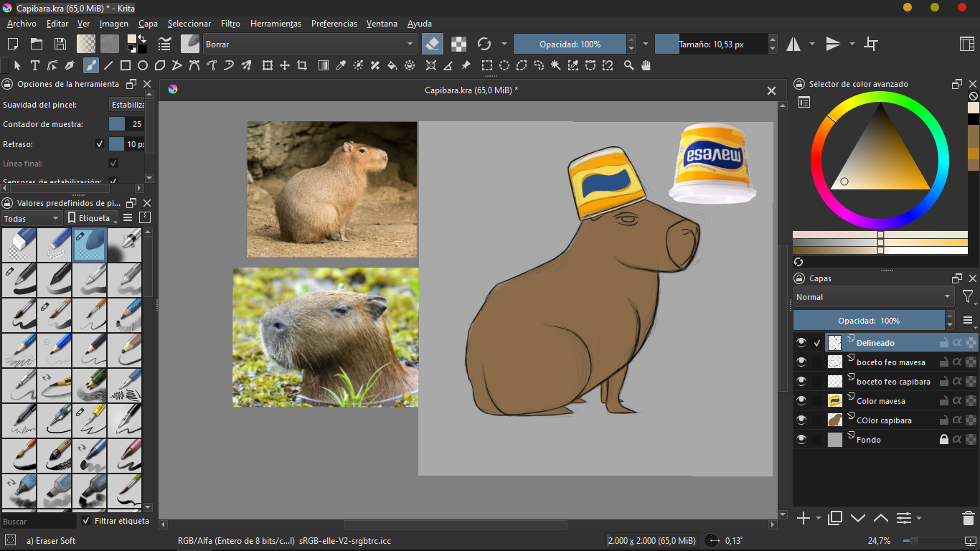The image size is (980, 551).
Task: Select the Pan hand tool
Action: pyautogui.click(x=646, y=65)
